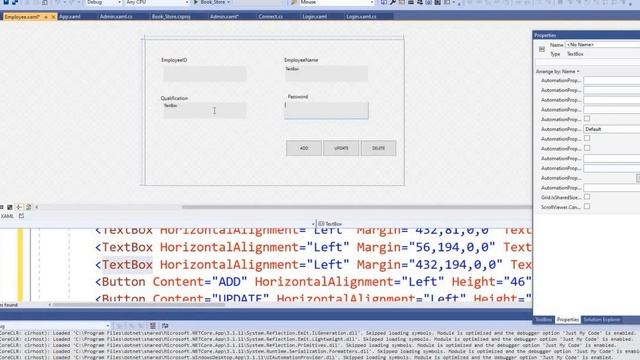The image size is (640, 360).
Task: Click the Name field in Properties
Action: pos(602,44)
